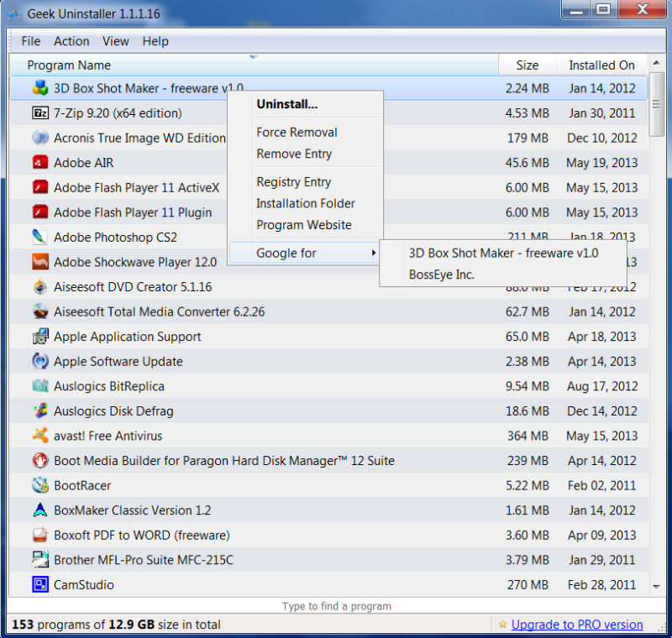Sort by the Program Name column header
Image resolution: width=672 pixels, height=638 pixels.
coord(254,65)
